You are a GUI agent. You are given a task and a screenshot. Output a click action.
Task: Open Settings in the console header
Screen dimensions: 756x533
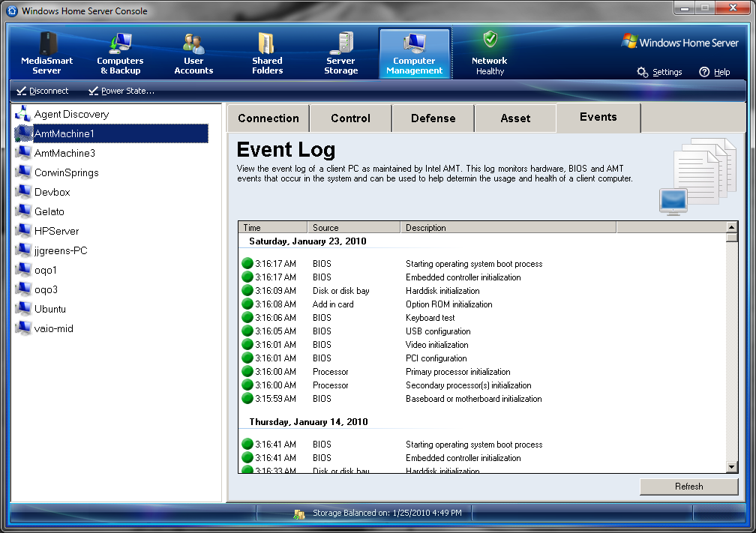pyautogui.click(x=659, y=72)
